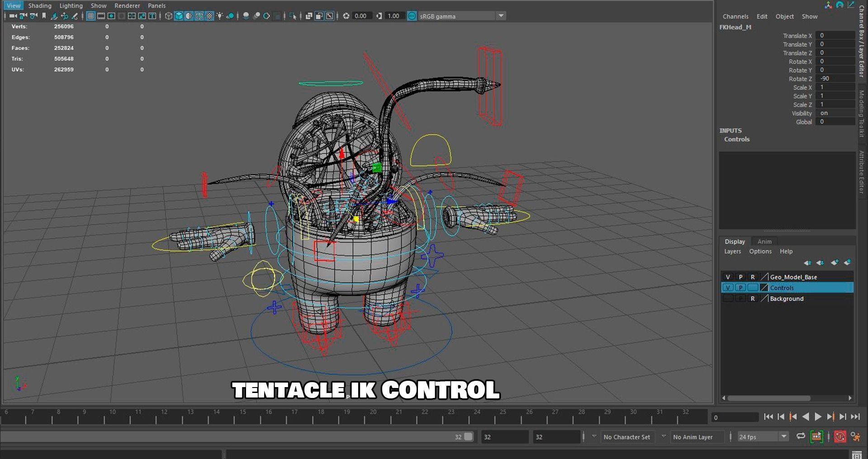Open the Layers menu
This screenshot has height=459, width=868.
(x=733, y=251)
